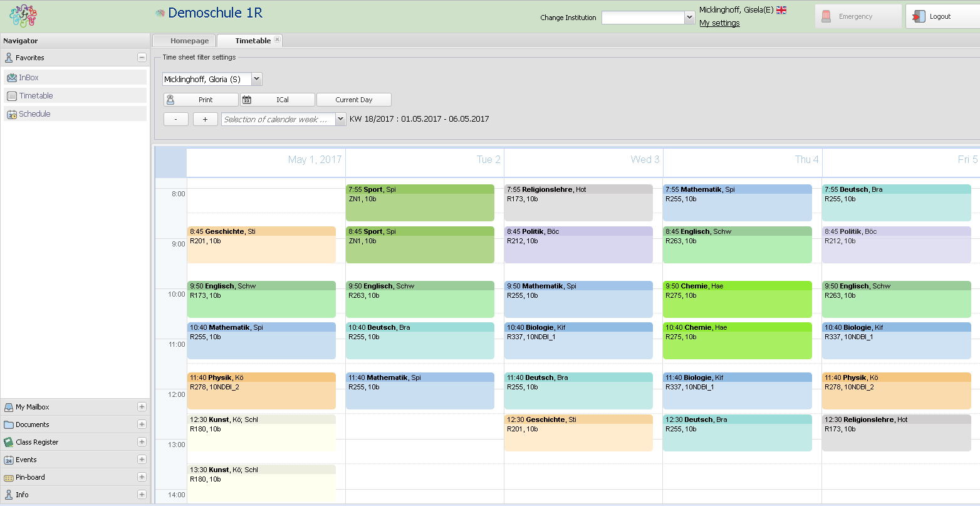Click the Timetable icon in Favorites
This screenshot has width=980, height=506.
point(12,96)
